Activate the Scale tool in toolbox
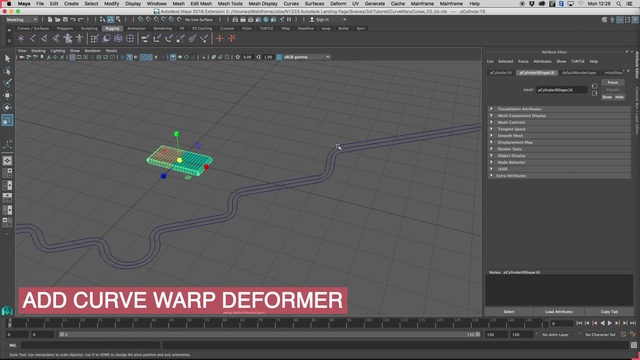640x360 pixels. click(x=7, y=120)
